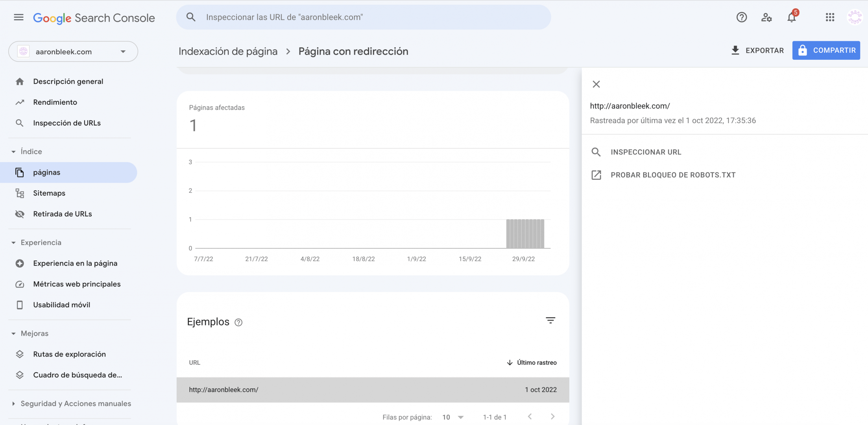Click the Sitemaps tree icon
Image resolution: width=868 pixels, height=425 pixels.
pyautogui.click(x=20, y=193)
